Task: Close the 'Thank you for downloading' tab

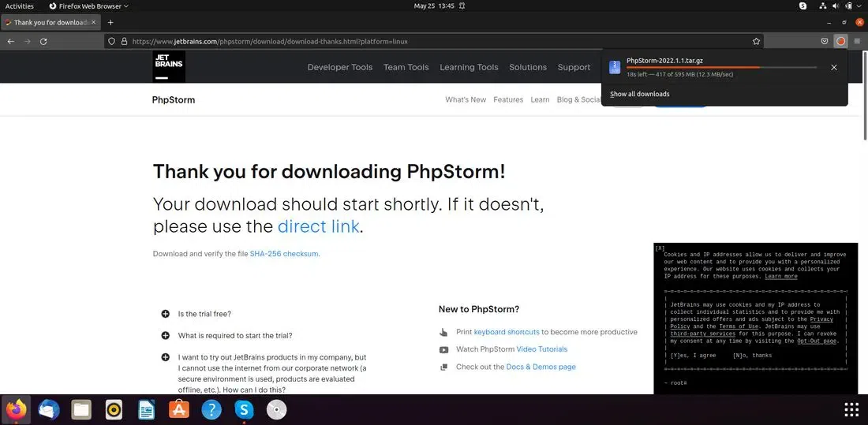Action: coord(94,23)
